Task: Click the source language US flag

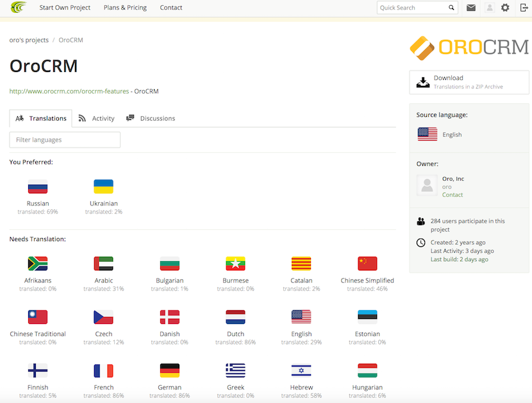Action: tap(428, 134)
